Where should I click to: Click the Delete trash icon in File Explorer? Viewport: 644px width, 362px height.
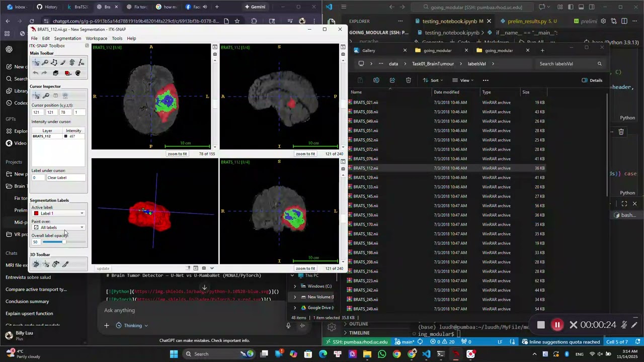408,80
